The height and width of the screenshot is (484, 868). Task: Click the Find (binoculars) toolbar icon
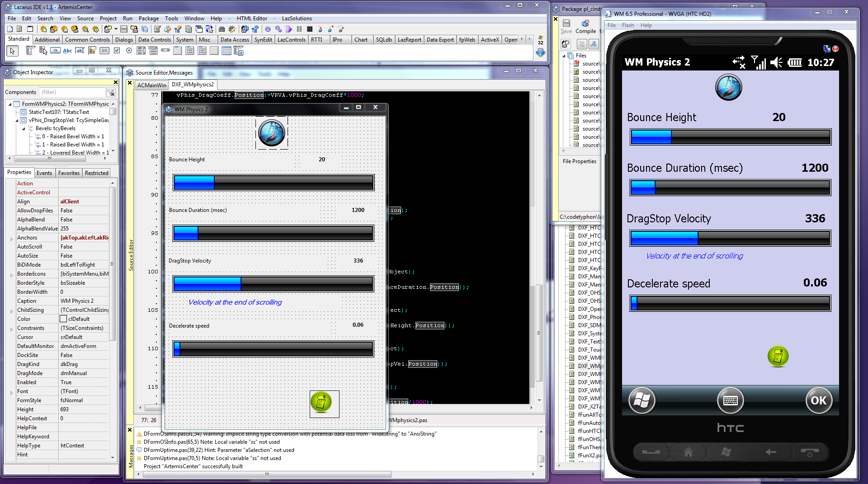(222, 29)
